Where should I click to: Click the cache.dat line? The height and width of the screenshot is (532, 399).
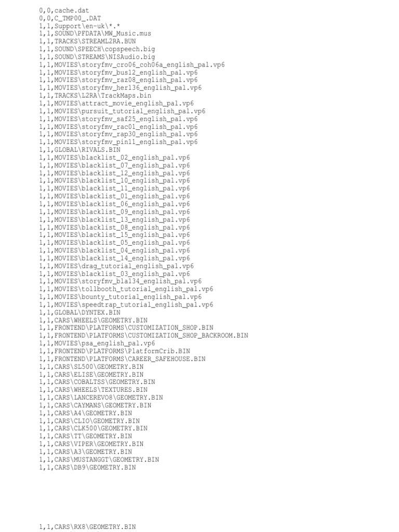(x=64, y=10)
